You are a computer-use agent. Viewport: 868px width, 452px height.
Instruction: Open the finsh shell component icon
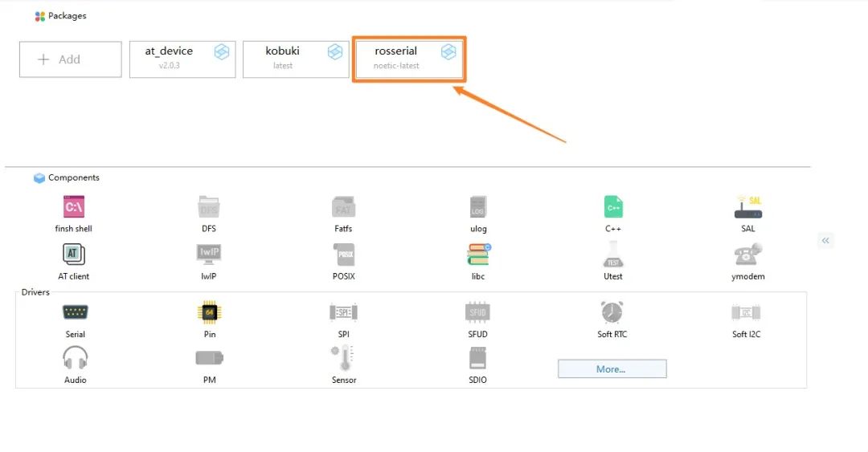tap(74, 207)
